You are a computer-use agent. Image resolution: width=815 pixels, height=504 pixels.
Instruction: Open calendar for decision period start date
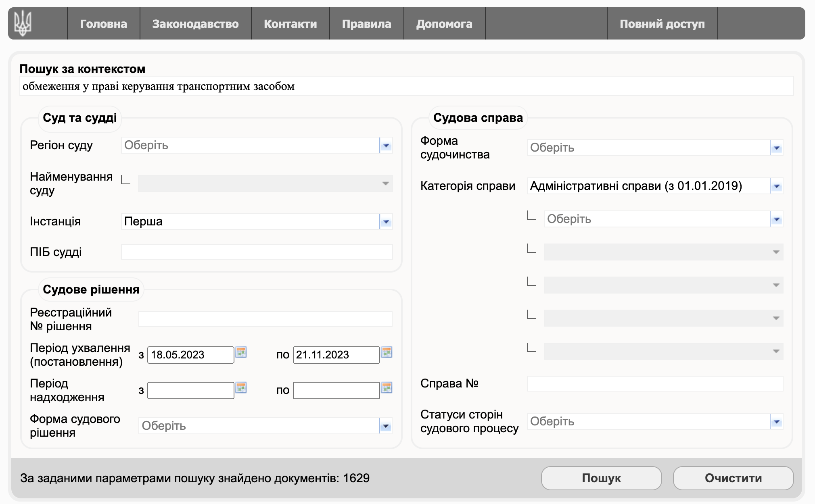tap(241, 352)
